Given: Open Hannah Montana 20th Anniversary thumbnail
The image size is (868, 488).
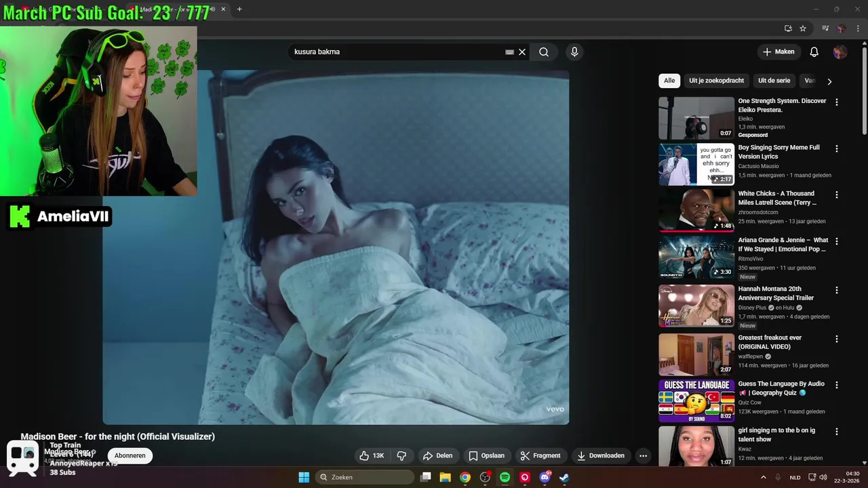Looking at the screenshot, I should pyautogui.click(x=696, y=306).
